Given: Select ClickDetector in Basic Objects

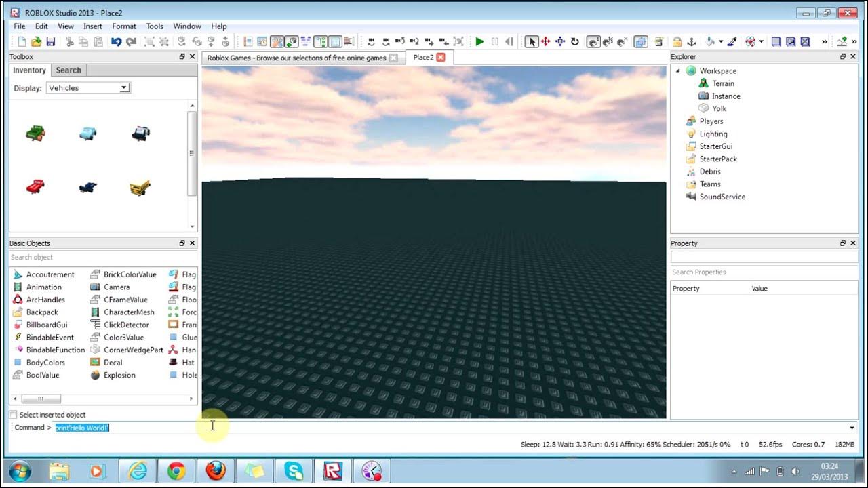Looking at the screenshot, I should click(x=126, y=325).
